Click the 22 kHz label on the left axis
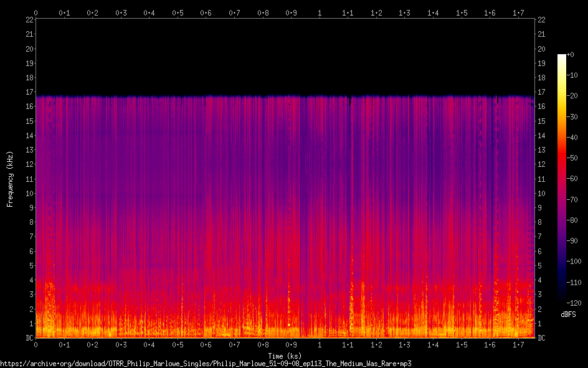588x368 pixels. [x=29, y=20]
